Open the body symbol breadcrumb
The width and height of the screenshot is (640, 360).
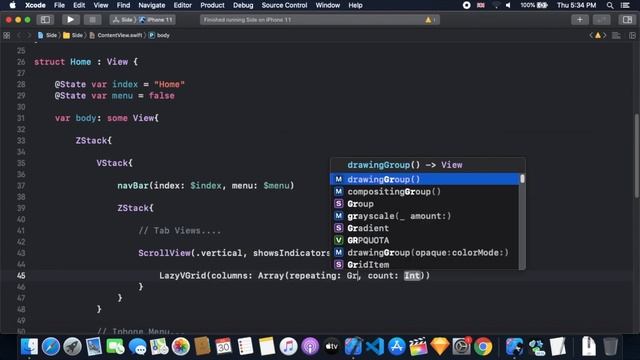(159, 36)
